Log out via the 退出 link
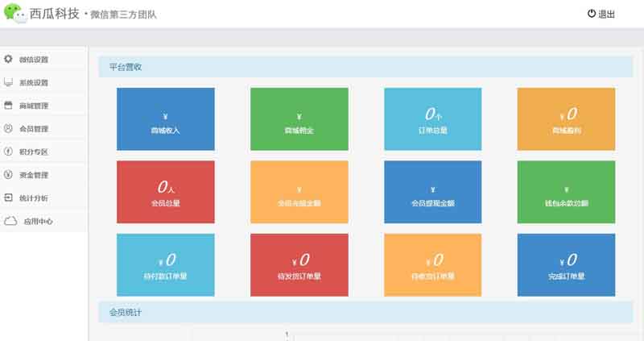644x341 pixels. pyautogui.click(x=606, y=14)
